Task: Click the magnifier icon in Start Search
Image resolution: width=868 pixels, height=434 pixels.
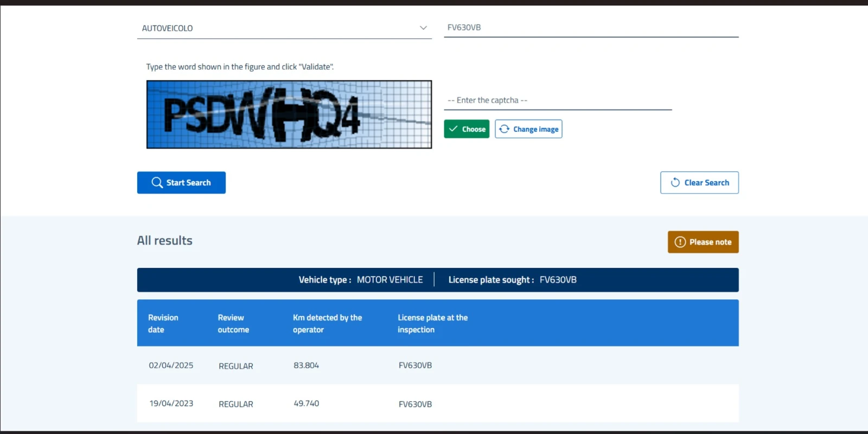Action: (x=157, y=183)
